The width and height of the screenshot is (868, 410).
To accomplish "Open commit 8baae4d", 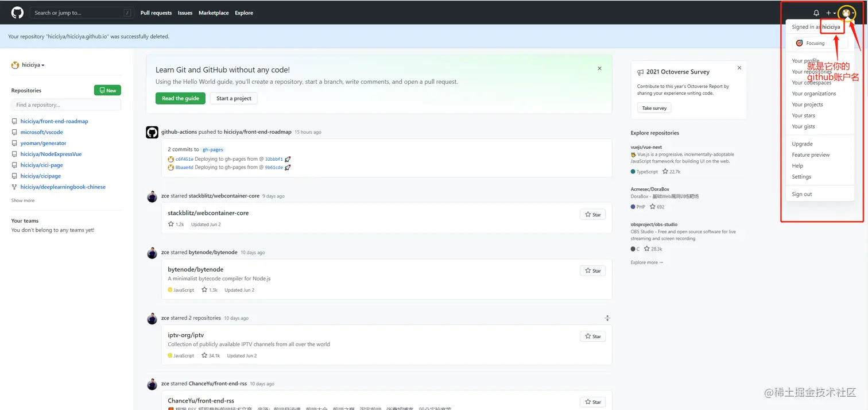I will click(184, 168).
